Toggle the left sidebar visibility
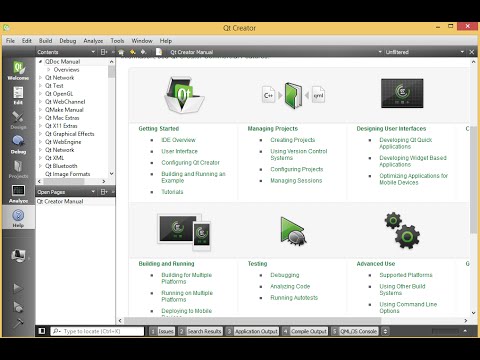This screenshot has height=360, width=480. click(x=42, y=331)
